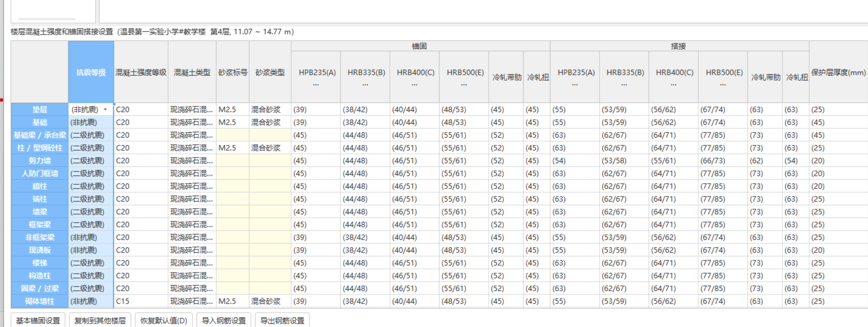
Task: Click the (二级抗震) cell in 框架梁 row
Action: tap(91, 224)
